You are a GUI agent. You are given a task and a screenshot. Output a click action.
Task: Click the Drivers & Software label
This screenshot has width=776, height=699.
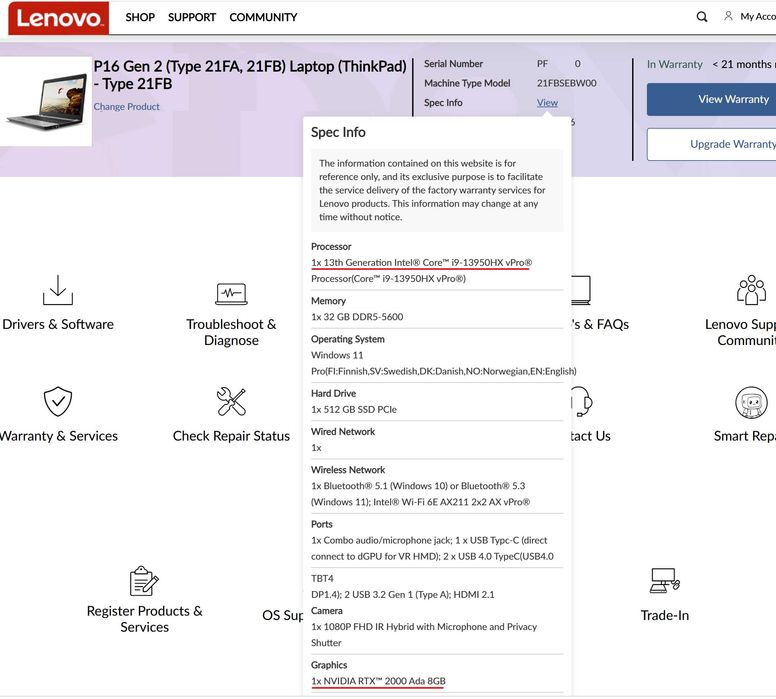tap(58, 324)
